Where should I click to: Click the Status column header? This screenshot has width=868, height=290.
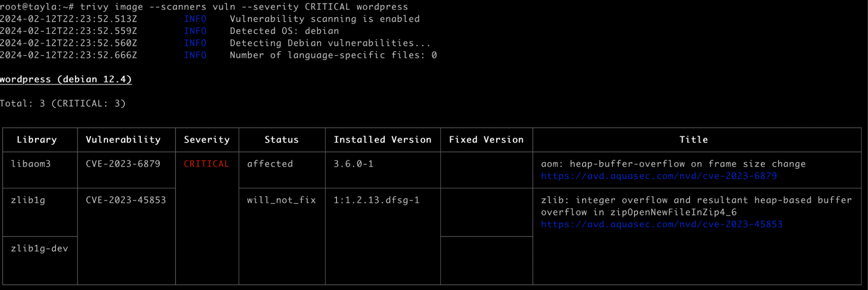[x=282, y=140]
